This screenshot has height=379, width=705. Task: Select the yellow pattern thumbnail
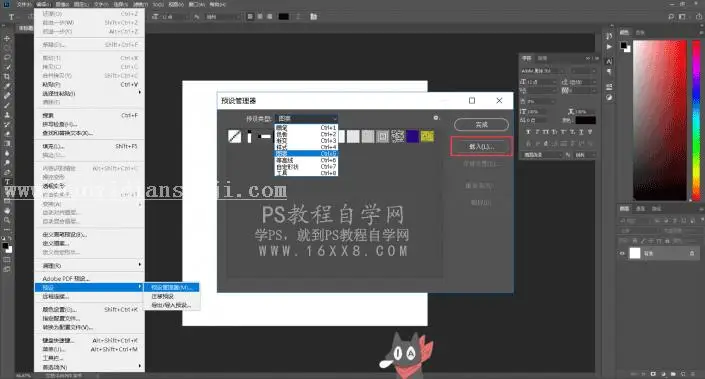[428, 136]
